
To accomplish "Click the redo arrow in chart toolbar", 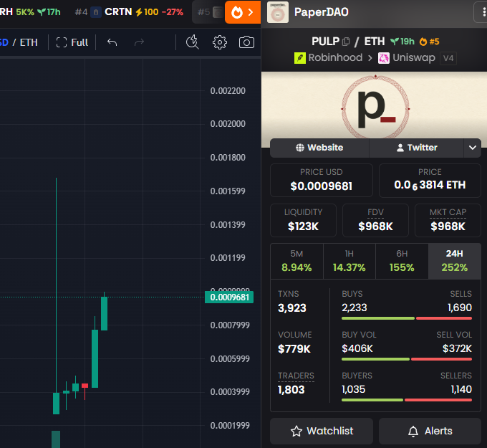I will pos(139,42).
